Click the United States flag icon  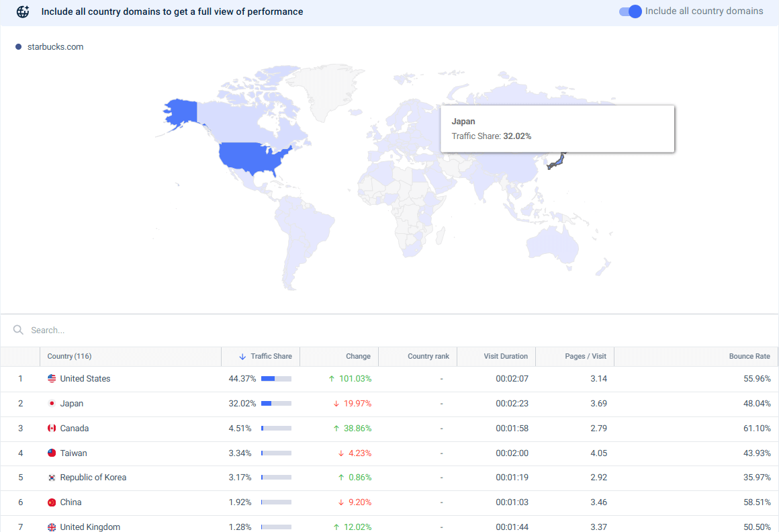pyautogui.click(x=52, y=379)
